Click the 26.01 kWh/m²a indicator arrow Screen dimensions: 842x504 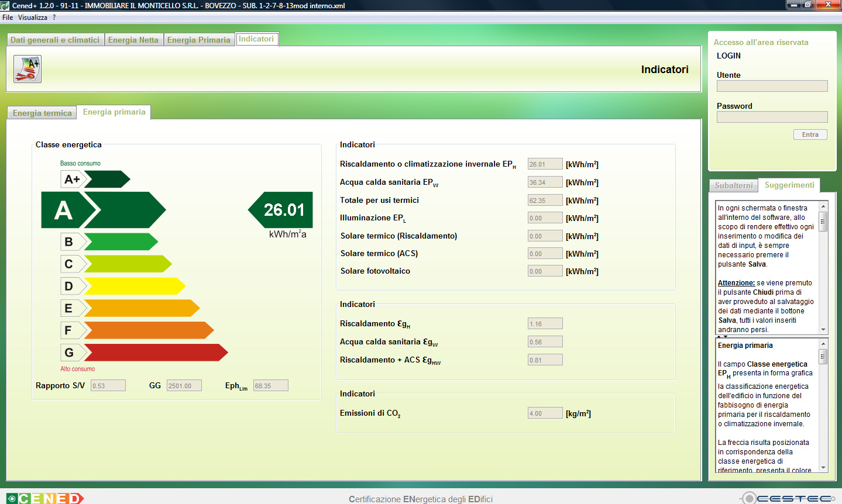281,210
